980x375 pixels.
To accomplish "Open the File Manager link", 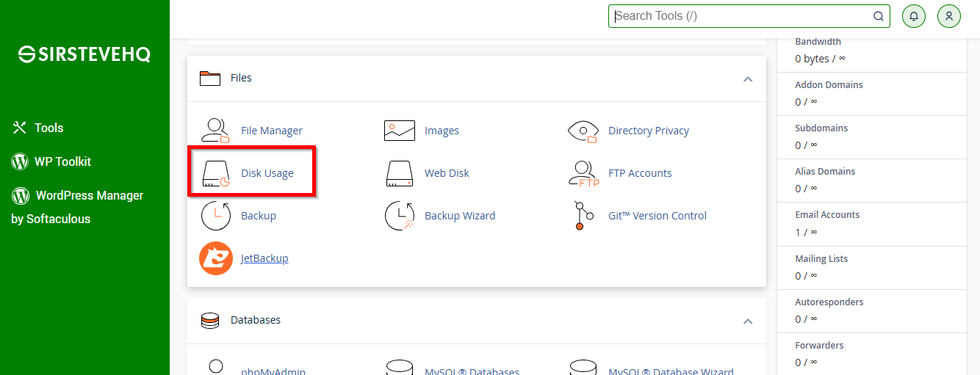I will [272, 131].
